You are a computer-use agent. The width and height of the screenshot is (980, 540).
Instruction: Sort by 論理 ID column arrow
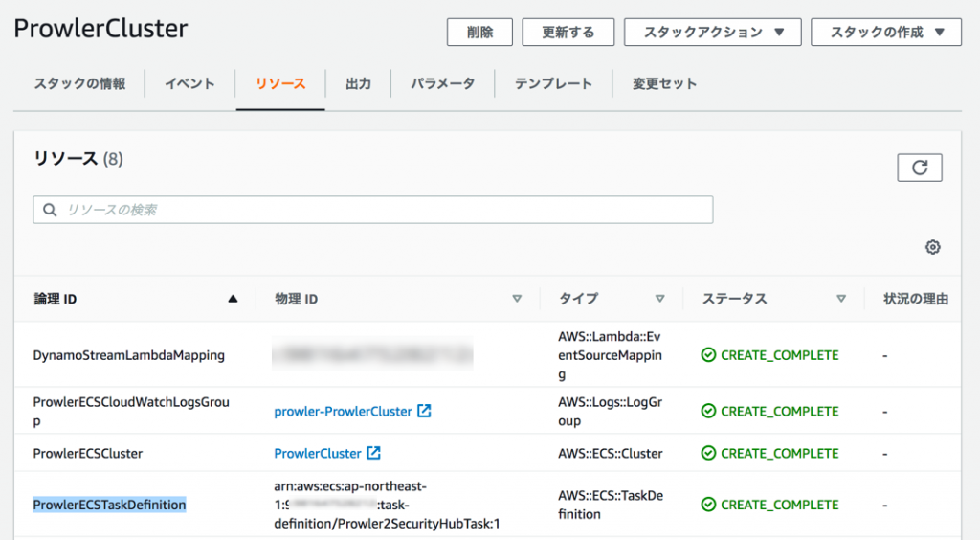(x=233, y=299)
